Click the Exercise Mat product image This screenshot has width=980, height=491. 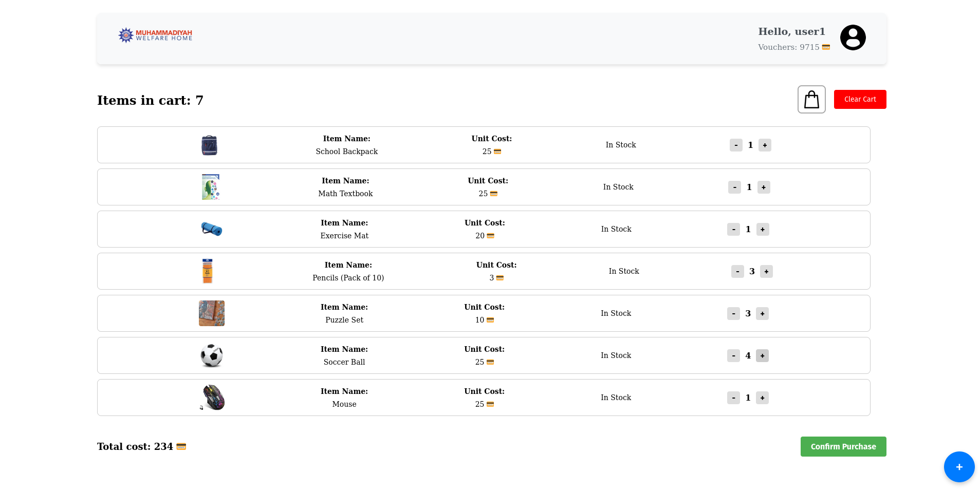click(212, 229)
